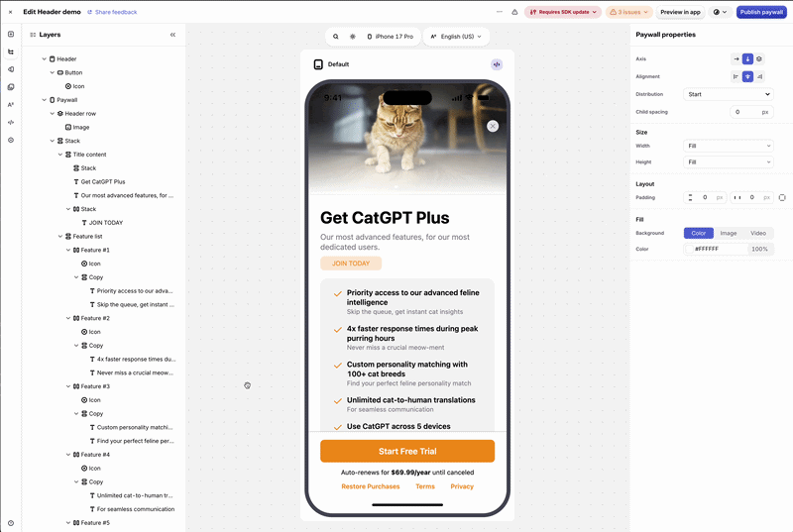Select the JOIN TODAY text layer

tap(102, 223)
